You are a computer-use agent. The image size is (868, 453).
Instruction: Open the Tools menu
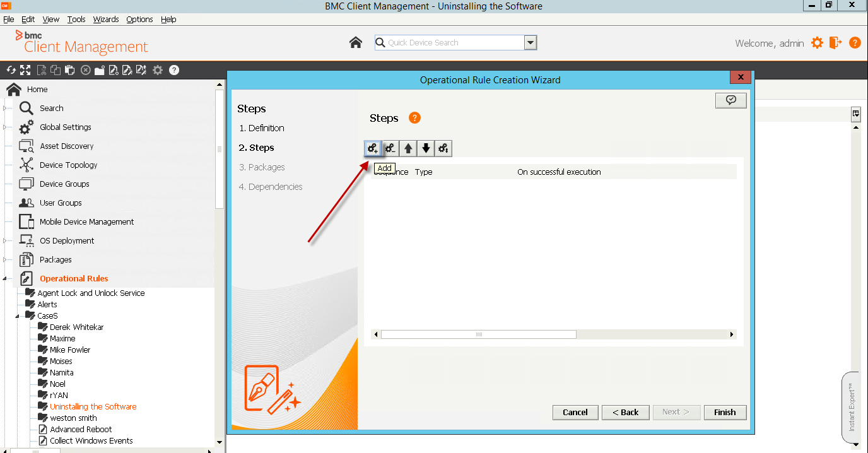point(76,19)
